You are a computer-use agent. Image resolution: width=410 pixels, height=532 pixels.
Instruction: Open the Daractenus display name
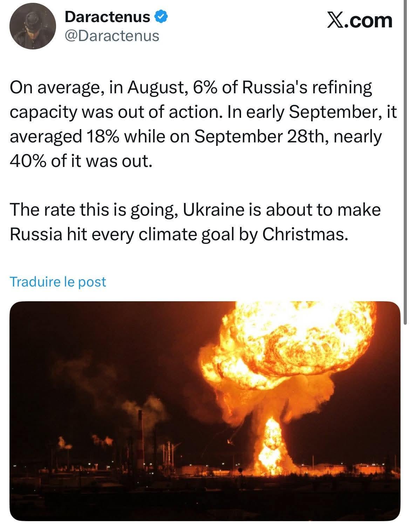108,16
